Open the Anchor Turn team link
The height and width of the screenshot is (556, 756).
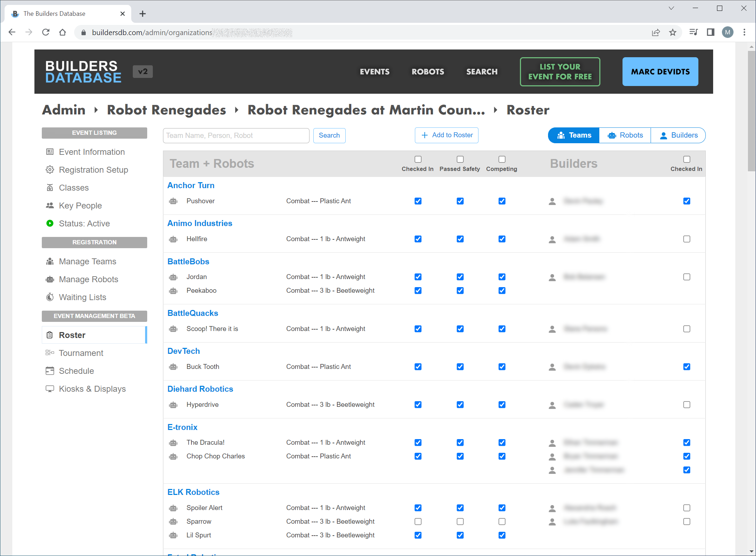point(191,185)
